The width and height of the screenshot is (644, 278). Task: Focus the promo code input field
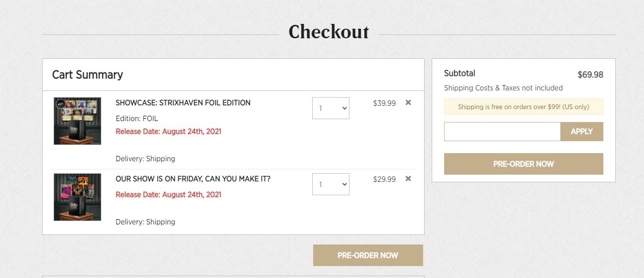coord(502,132)
